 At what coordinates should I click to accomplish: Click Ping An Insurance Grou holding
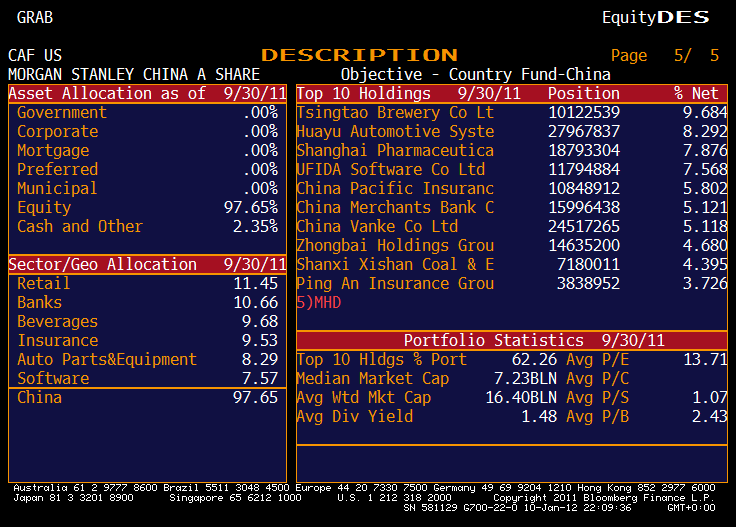pyautogui.click(x=395, y=284)
